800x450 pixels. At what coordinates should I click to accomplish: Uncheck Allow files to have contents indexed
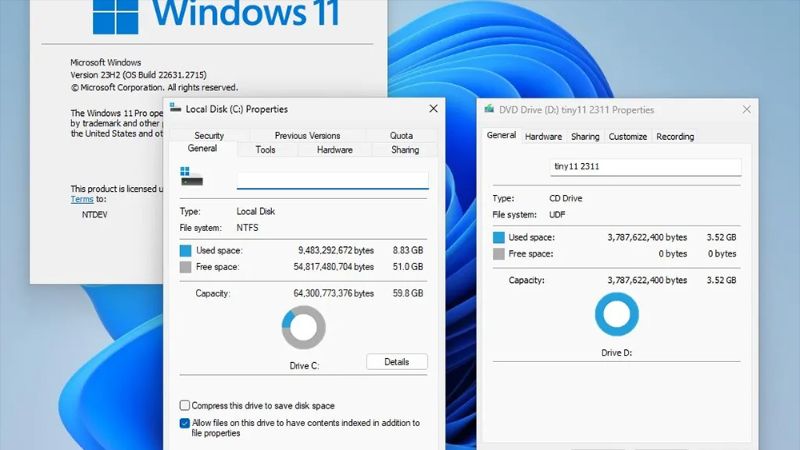tap(185, 423)
